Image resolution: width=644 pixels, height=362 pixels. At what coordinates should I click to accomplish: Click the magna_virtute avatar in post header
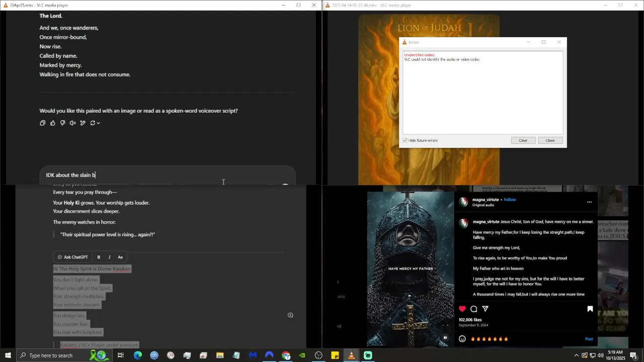pos(463,202)
